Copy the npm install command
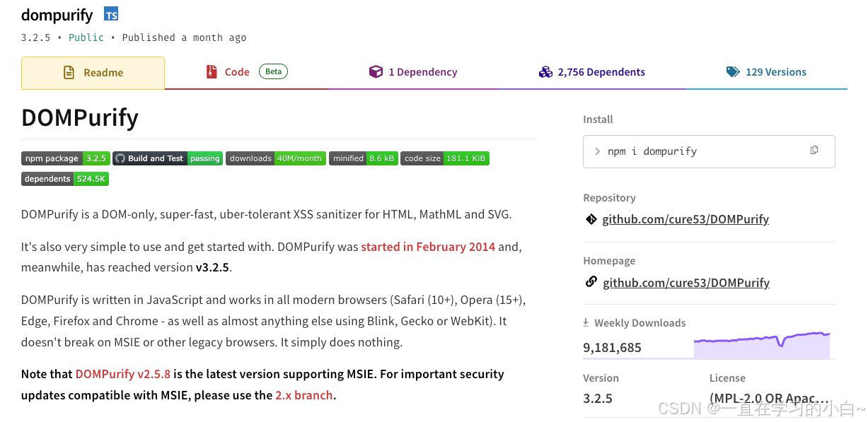The width and height of the screenshot is (868, 422). 814,150
